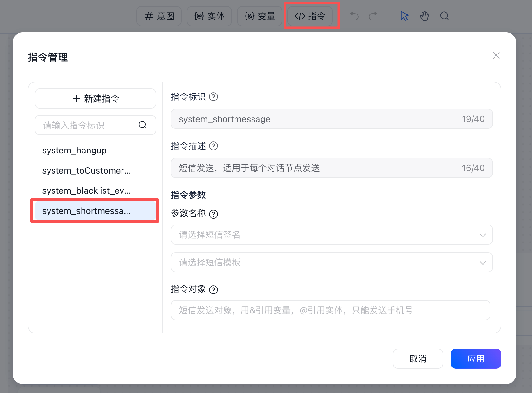Click help icon next to 指令标识
Image resolution: width=532 pixels, height=393 pixels.
pos(213,97)
